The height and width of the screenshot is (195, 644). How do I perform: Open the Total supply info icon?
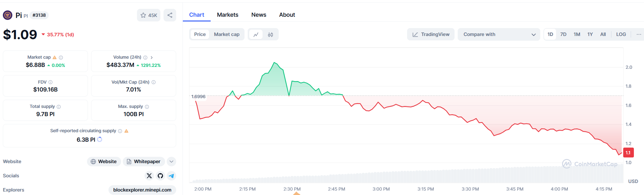point(59,107)
